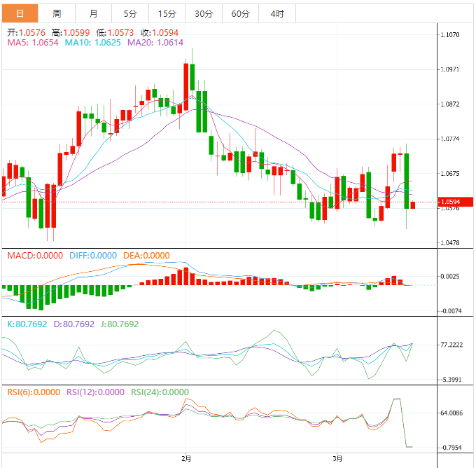Image resolution: width=476 pixels, height=468 pixels.
Task: Open the 60分 chart tab
Action: click(240, 13)
